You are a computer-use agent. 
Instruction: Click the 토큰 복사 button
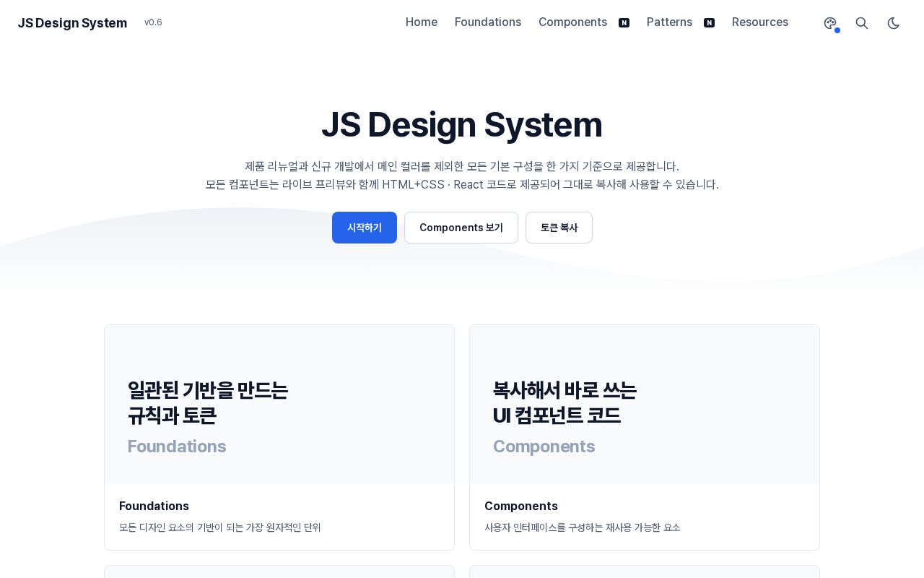tap(559, 228)
